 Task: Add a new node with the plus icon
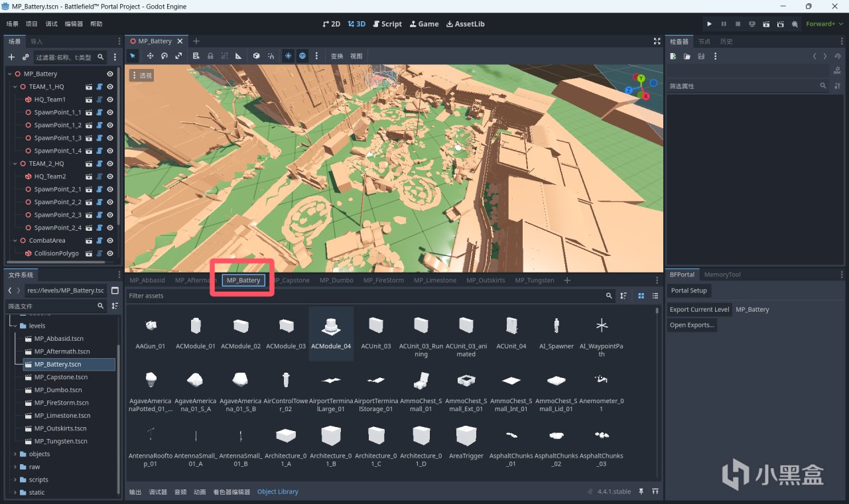point(11,57)
